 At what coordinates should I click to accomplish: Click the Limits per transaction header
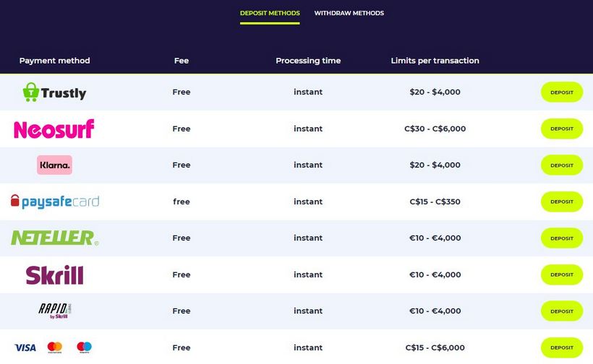(435, 61)
